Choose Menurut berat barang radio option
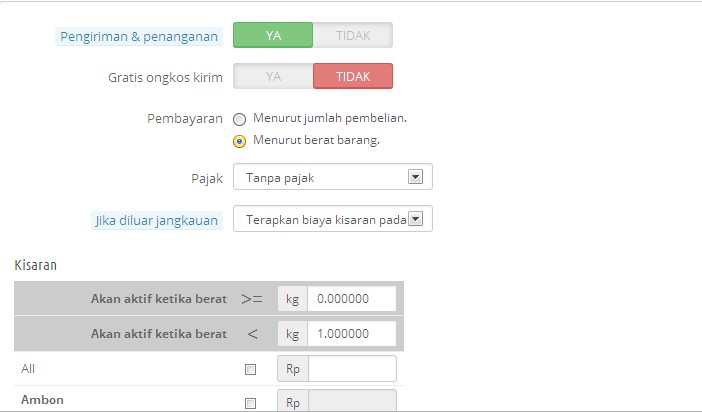Viewport: 702px width, 412px height. pos(240,142)
